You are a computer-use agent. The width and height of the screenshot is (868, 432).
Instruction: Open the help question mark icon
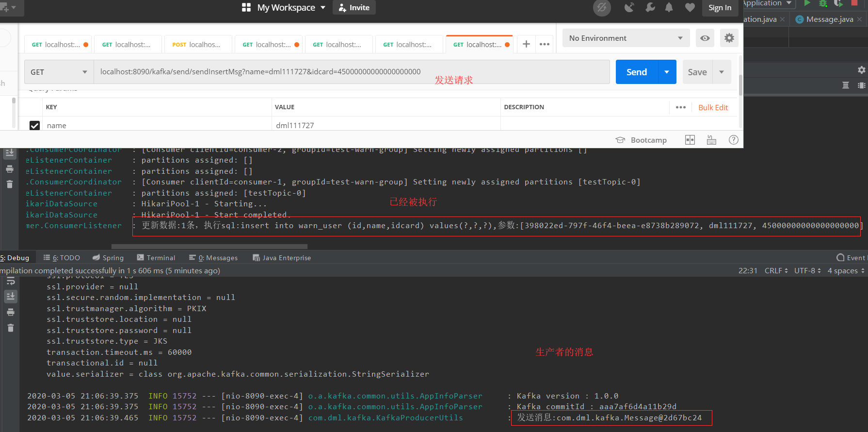pyautogui.click(x=734, y=140)
